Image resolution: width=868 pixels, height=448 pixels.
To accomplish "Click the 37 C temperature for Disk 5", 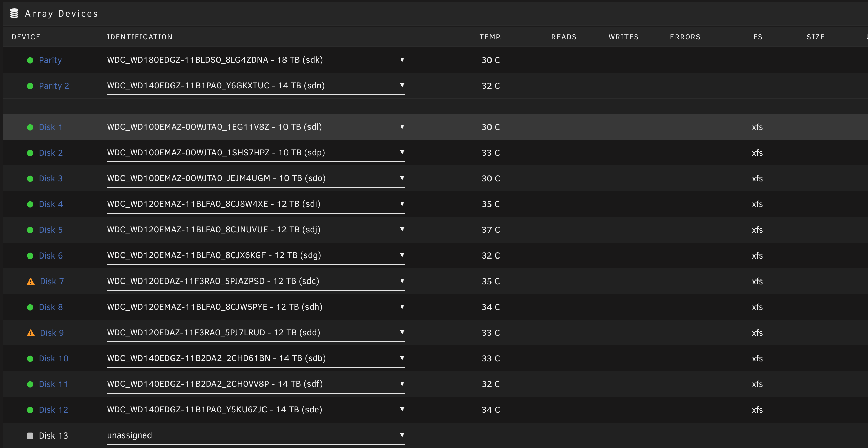I will click(x=491, y=230).
